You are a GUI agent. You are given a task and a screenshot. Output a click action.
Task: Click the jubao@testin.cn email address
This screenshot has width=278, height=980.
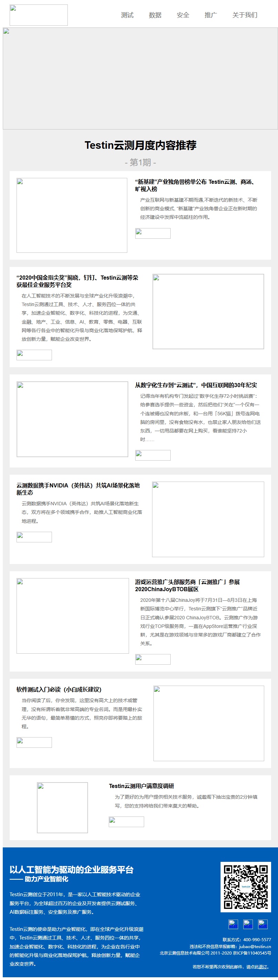[x=255, y=947]
